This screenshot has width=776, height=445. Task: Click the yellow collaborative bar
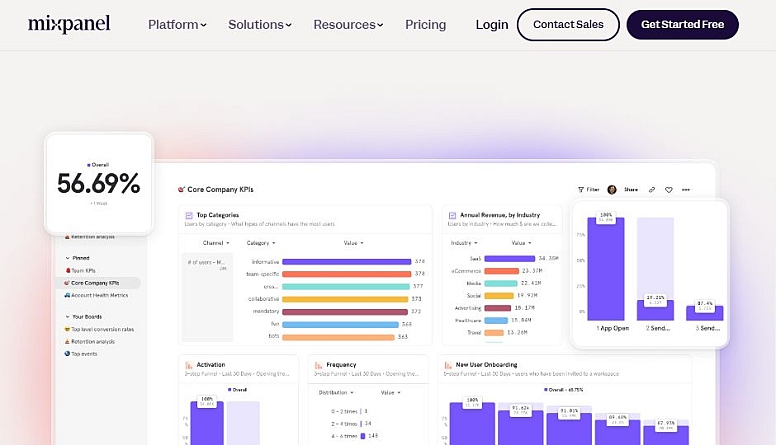[x=345, y=299]
